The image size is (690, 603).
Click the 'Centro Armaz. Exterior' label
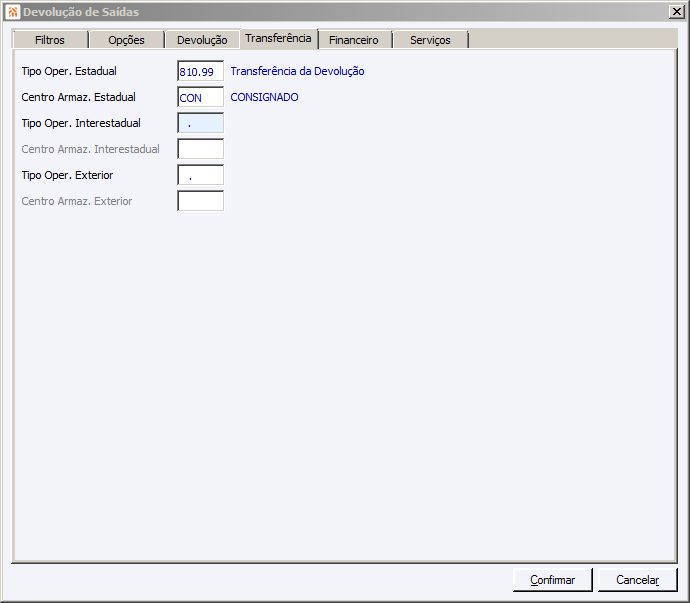point(77,201)
